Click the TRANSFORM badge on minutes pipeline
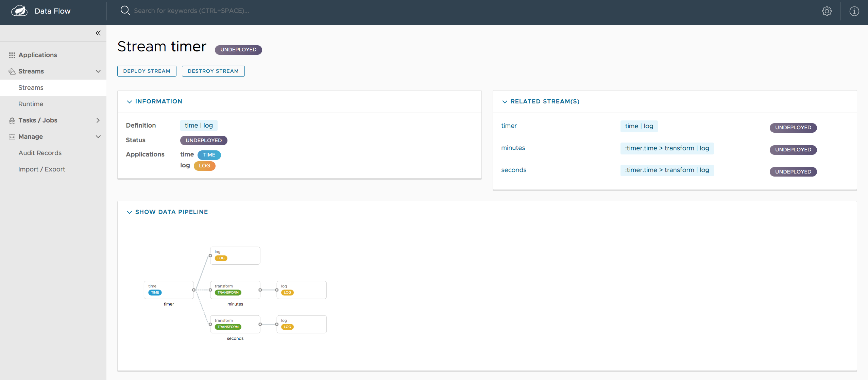The image size is (868, 380). [x=228, y=293]
